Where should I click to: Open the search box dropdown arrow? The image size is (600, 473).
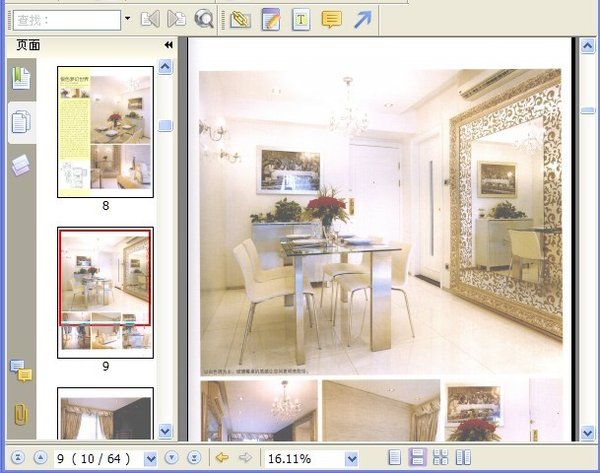click(x=127, y=19)
